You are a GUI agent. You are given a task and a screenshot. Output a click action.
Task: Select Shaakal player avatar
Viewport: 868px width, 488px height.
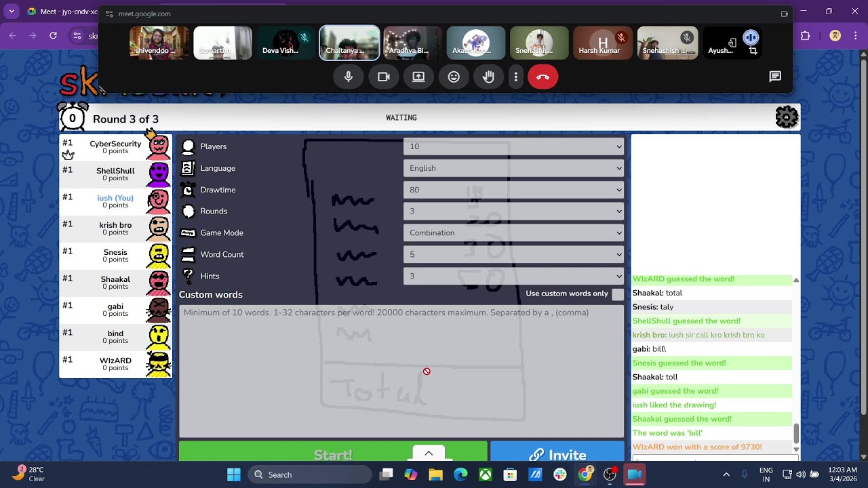click(x=158, y=283)
